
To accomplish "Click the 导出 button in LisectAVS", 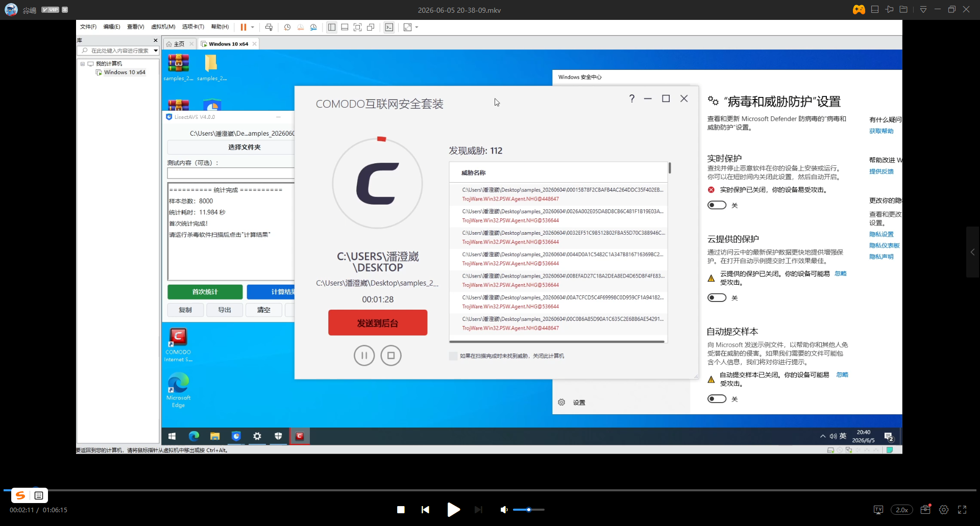I will [x=225, y=310].
